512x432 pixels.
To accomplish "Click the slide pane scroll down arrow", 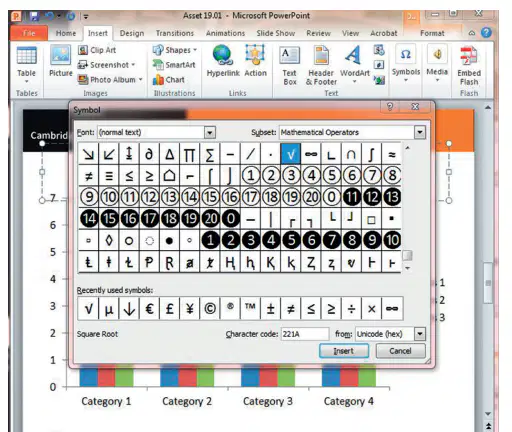I will click(488, 414).
